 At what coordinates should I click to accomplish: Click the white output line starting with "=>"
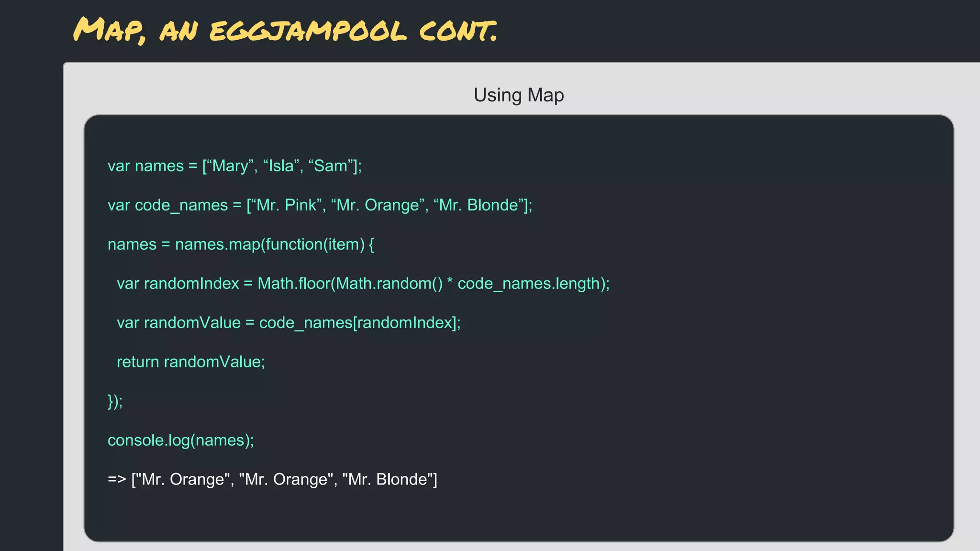(272, 479)
